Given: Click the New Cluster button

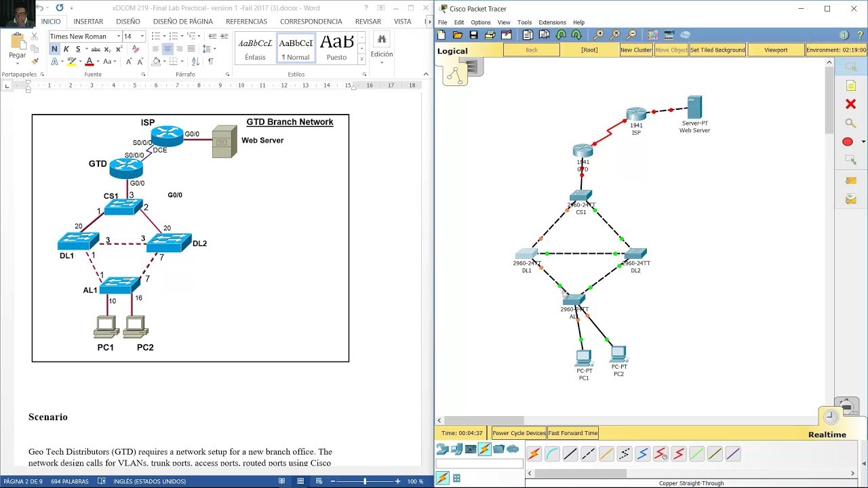Looking at the screenshot, I should 636,50.
